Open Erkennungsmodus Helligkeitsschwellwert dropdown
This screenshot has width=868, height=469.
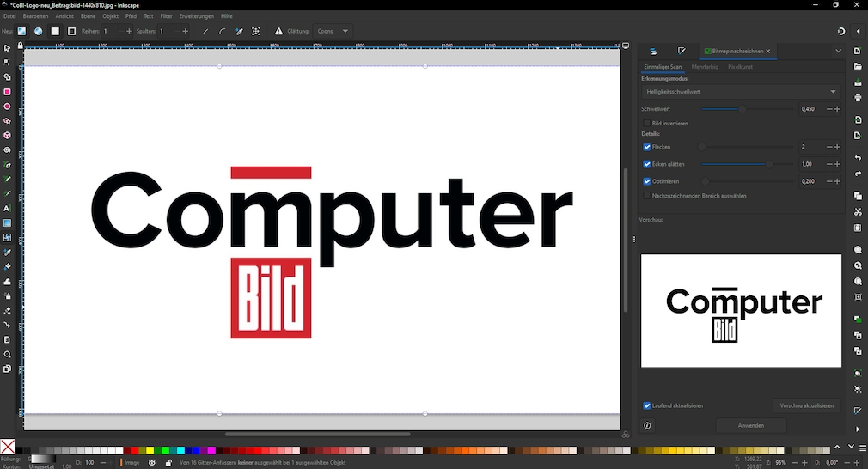741,92
